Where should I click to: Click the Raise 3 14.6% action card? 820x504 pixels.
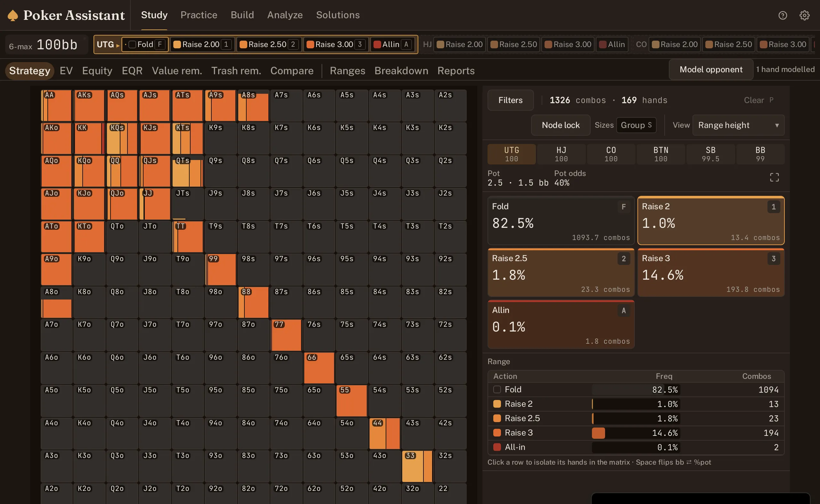(711, 272)
